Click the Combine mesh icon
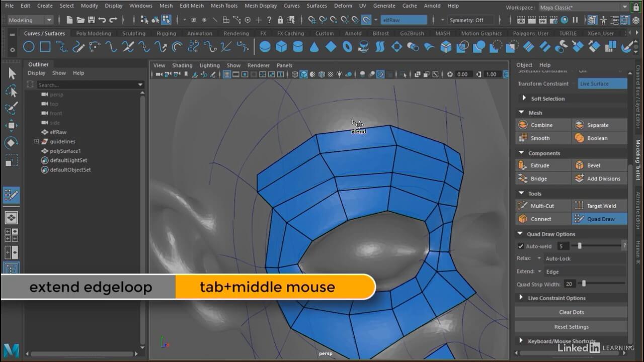The height and width of the screenshot is (362, 644). pyautogui.click(x=523, y=125)
